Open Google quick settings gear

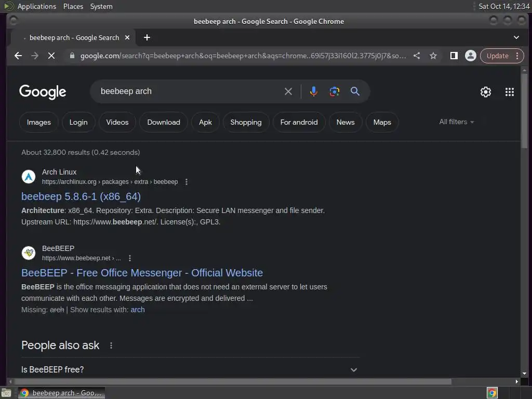point(486,92)
